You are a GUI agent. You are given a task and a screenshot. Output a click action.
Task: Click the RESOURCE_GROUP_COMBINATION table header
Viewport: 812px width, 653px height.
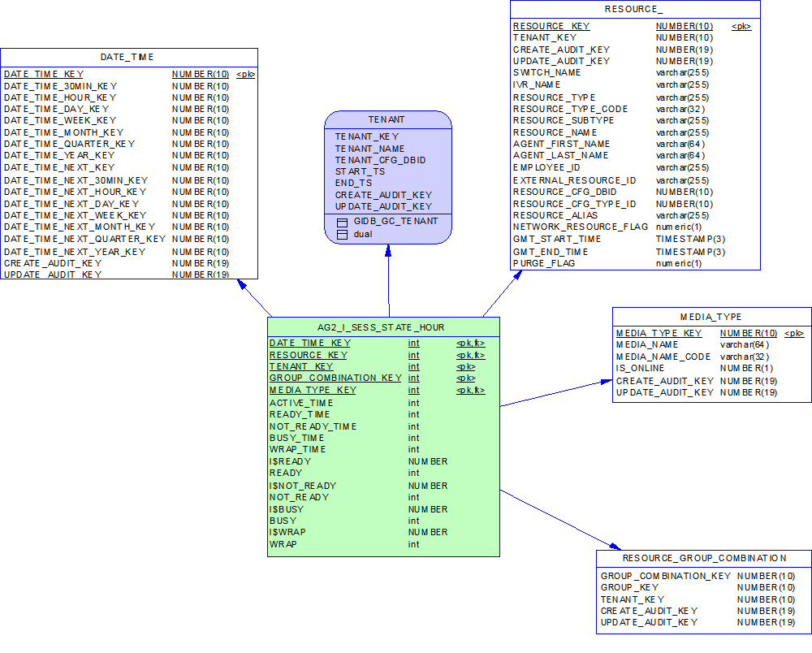(704, 558)
